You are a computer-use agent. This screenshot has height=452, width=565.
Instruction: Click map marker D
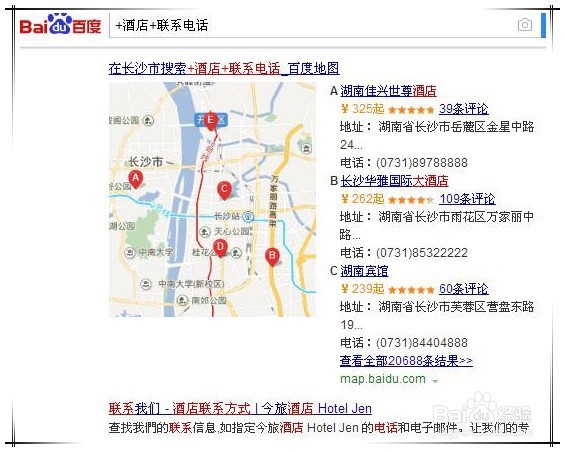pyautogui.click(x=220, y=248)
